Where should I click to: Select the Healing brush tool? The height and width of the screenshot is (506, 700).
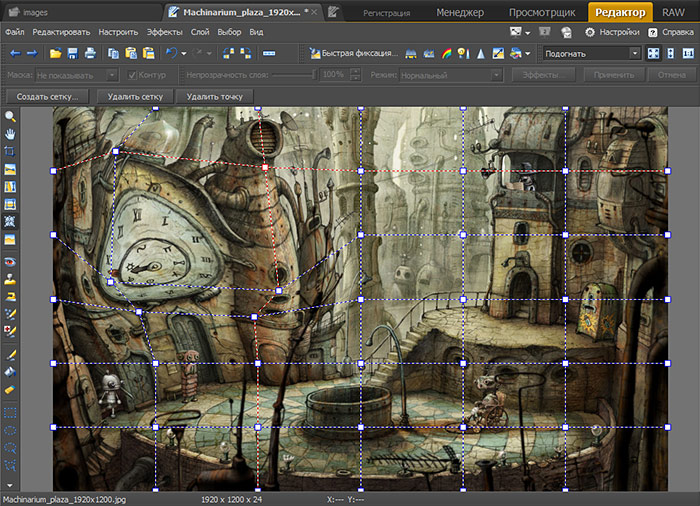point(10,331)
